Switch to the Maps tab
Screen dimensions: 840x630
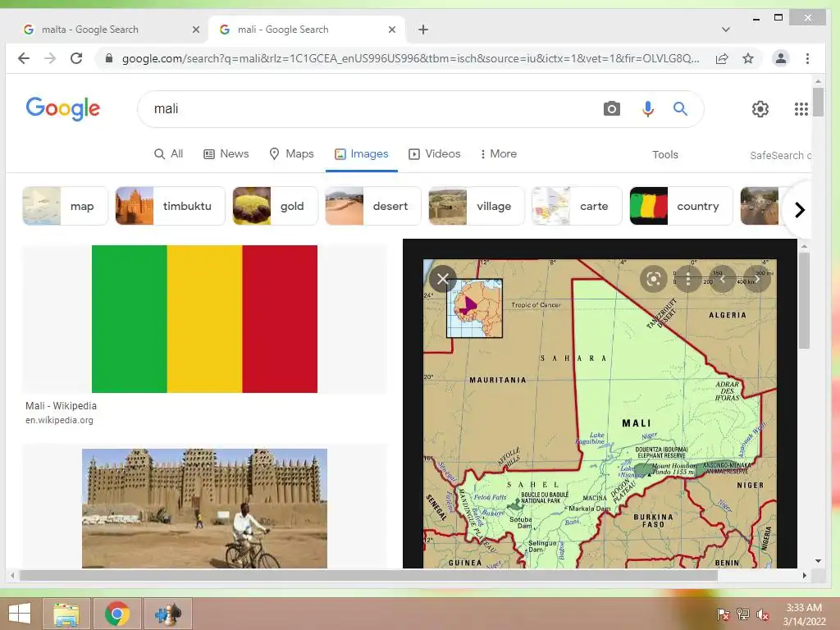coord(291,154)
